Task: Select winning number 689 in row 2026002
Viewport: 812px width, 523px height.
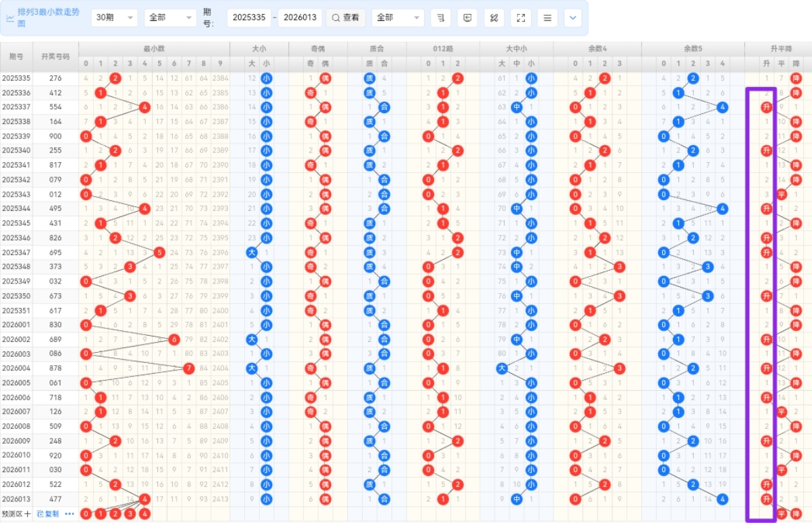Action: 56,340
